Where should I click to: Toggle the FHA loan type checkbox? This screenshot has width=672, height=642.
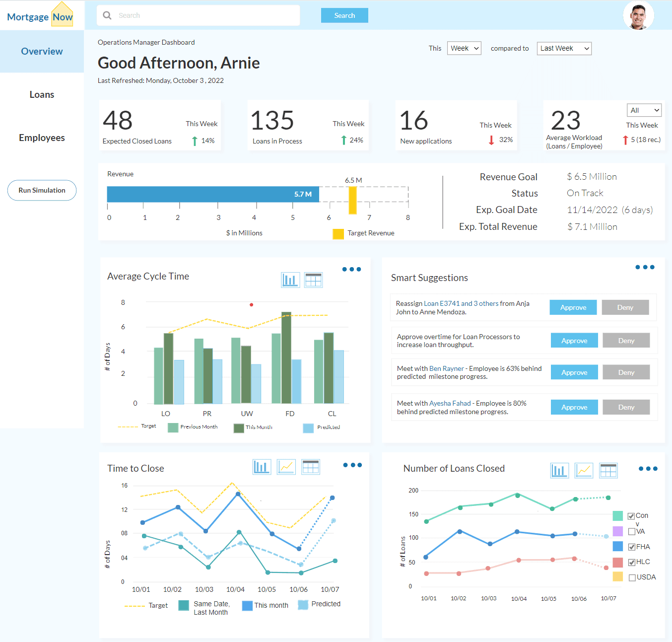632,547
